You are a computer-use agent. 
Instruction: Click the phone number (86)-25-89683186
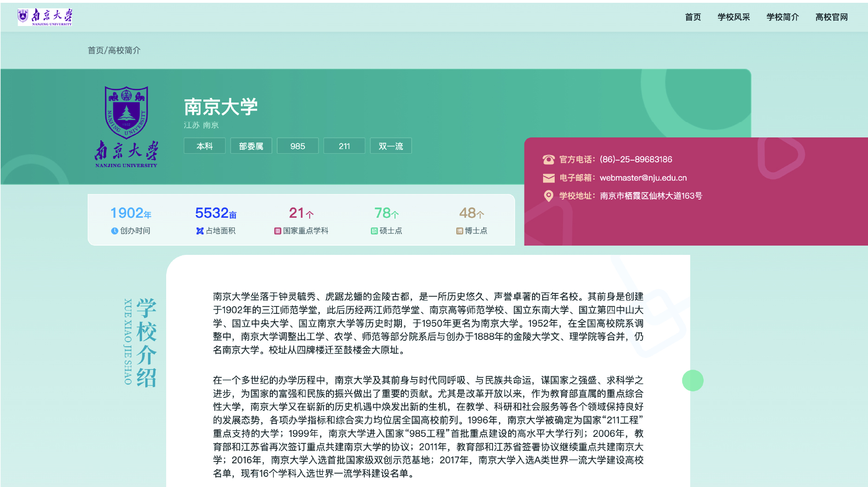point(635,160)
